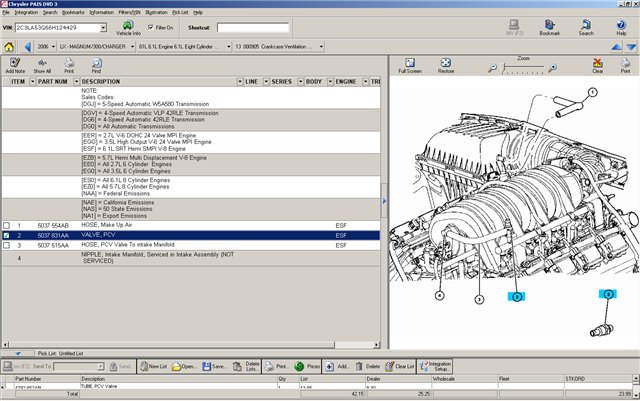
Task: Open the Information menu
Action: 102,13
